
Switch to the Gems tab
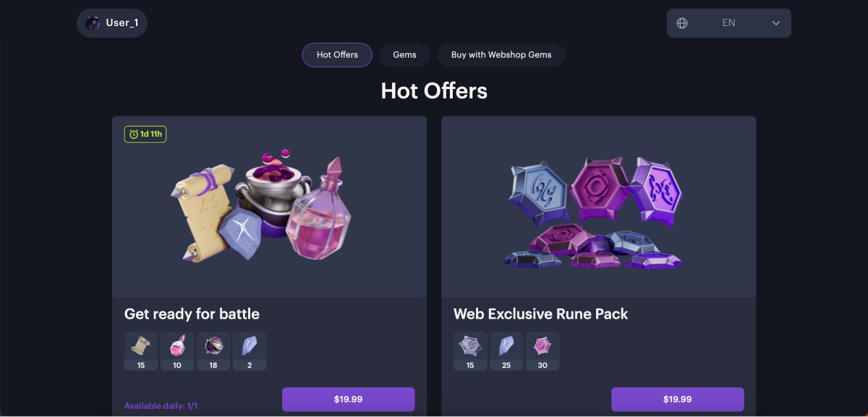[x=404, y=55]
